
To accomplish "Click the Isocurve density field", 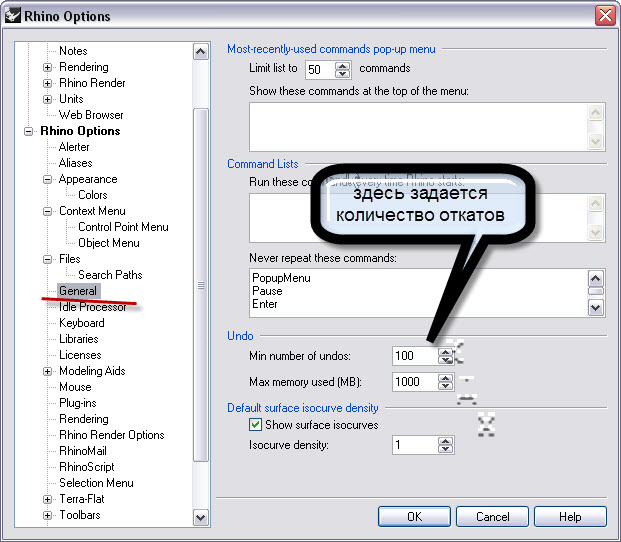I will 415,445.
